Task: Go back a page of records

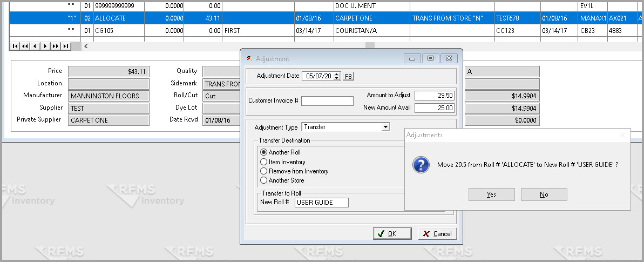Action: pos(25,46)
